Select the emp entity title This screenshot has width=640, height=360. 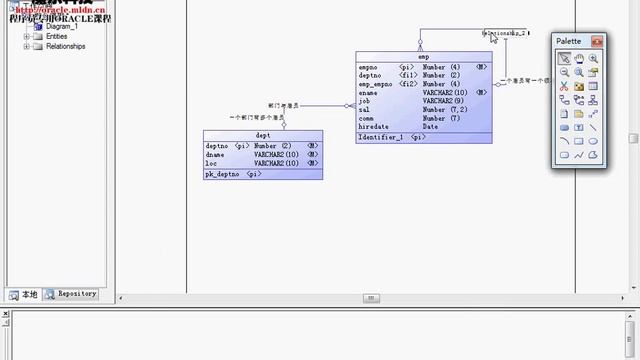(x=424, y=57)
